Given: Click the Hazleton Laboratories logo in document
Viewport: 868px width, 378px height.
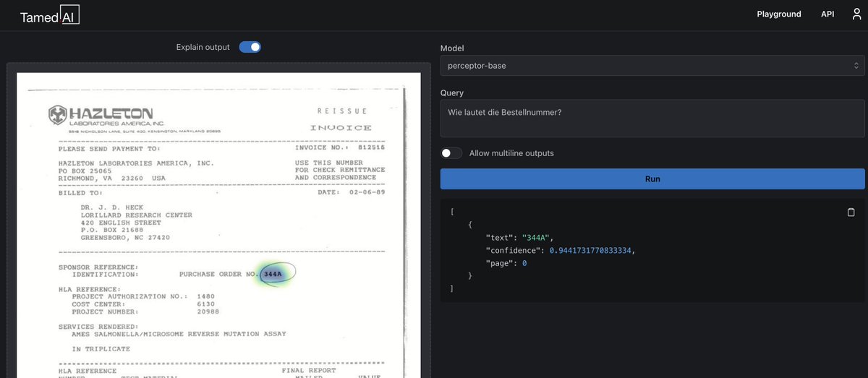Looking at the screenshot, I should tap(105, 116).
